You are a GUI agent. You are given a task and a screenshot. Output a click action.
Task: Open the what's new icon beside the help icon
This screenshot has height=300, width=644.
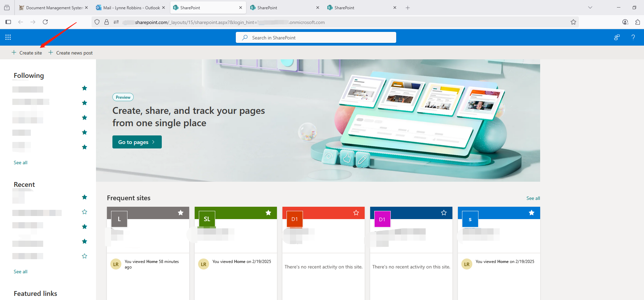click(617, 37)
